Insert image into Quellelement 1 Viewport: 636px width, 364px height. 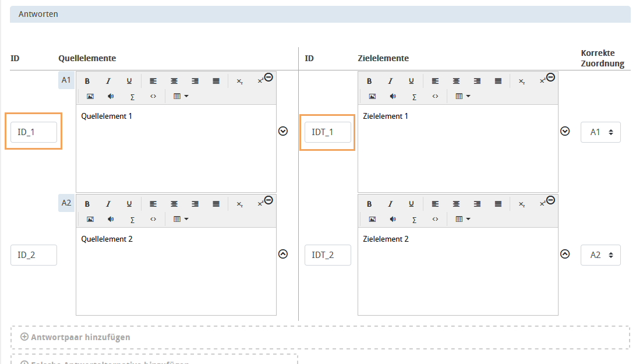click(90, 96)
